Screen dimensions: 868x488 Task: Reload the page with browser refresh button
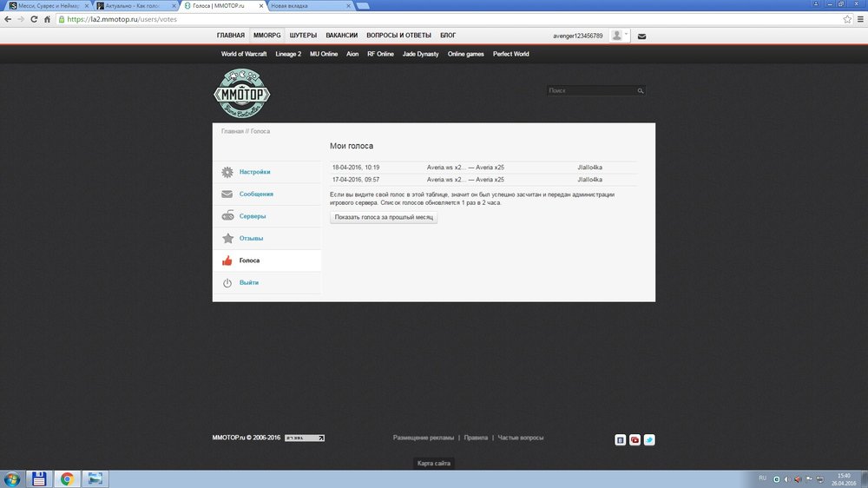pos(34,18)
